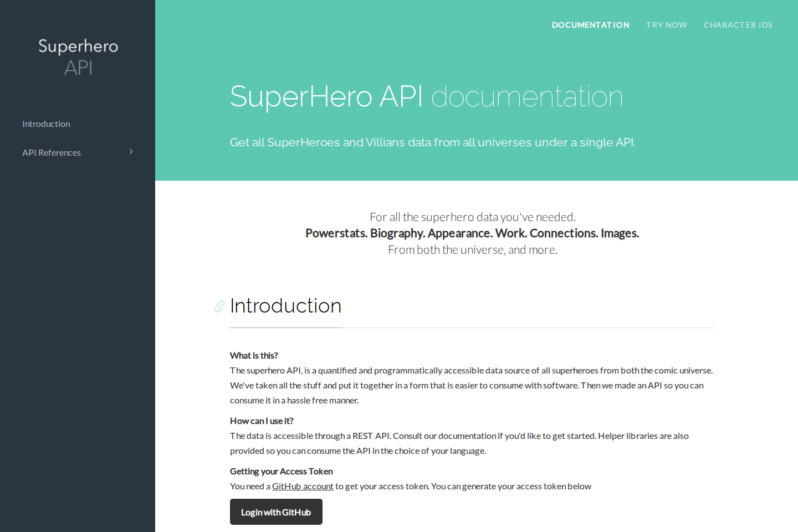This screenshot has width=798, height=532.
Task: Click the tagline under the page title
Action: (433, 142)
